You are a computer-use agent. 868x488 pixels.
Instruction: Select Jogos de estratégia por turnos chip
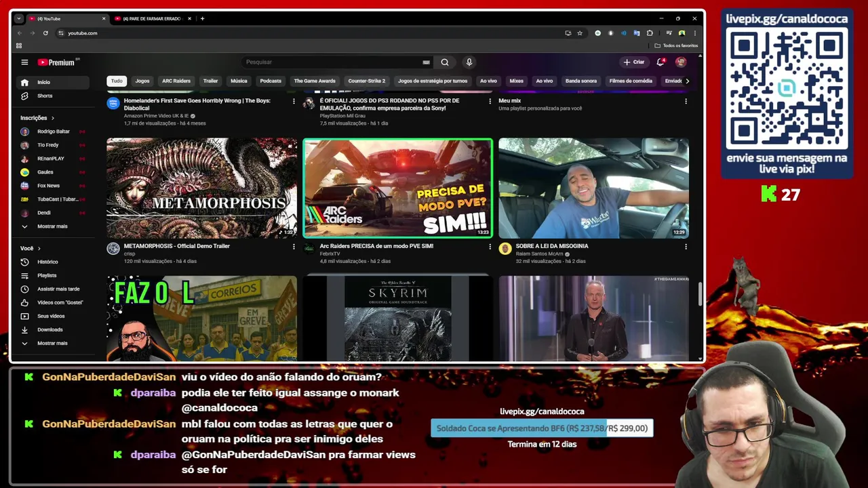tap(433, 81)
